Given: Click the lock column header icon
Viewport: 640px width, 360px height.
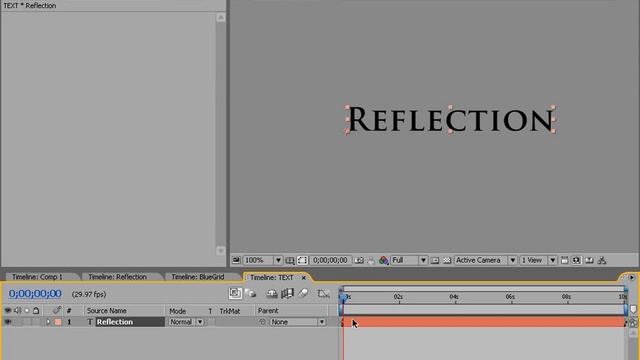Looking at the screenshot, I should (x=36, y=311).
